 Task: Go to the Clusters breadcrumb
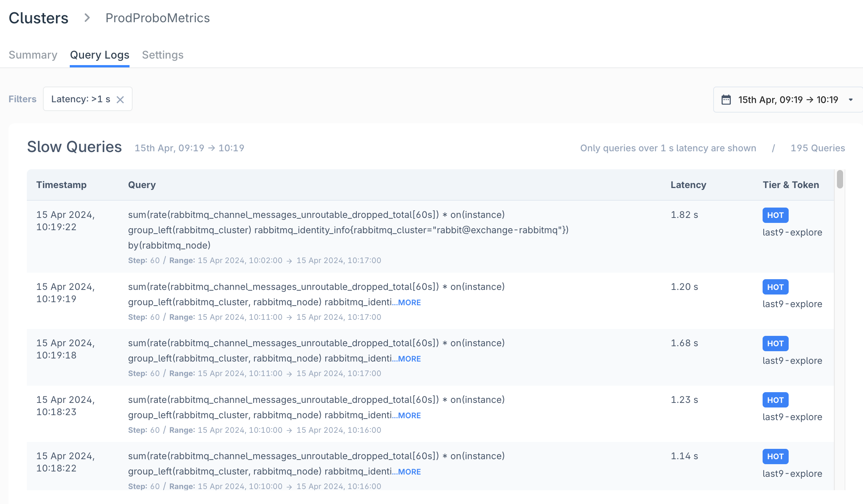(38, 18)
